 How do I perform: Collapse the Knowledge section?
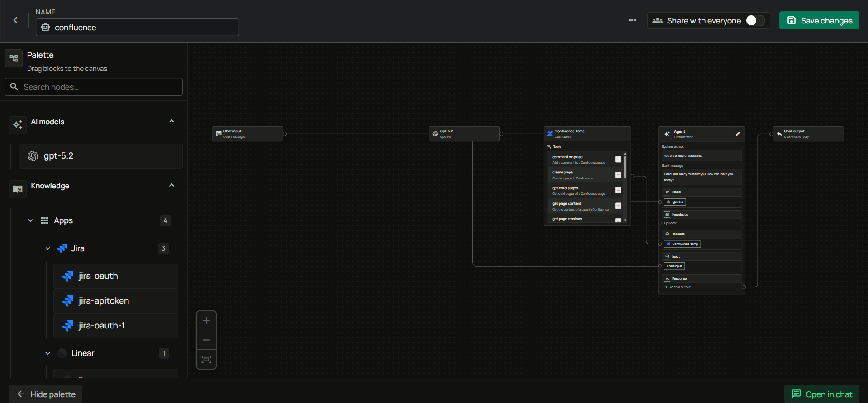[x=171, y=185]
